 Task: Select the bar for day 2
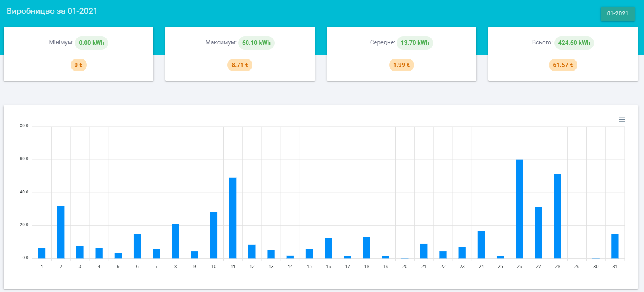[61, 232]
